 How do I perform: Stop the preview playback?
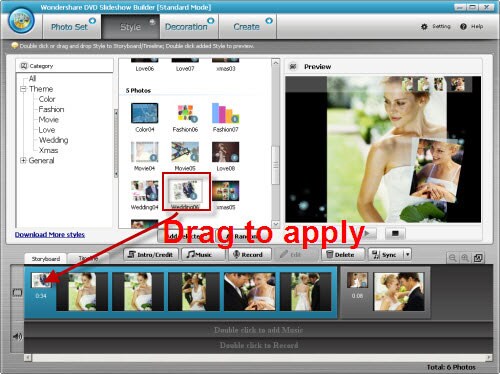pos(395,234)
